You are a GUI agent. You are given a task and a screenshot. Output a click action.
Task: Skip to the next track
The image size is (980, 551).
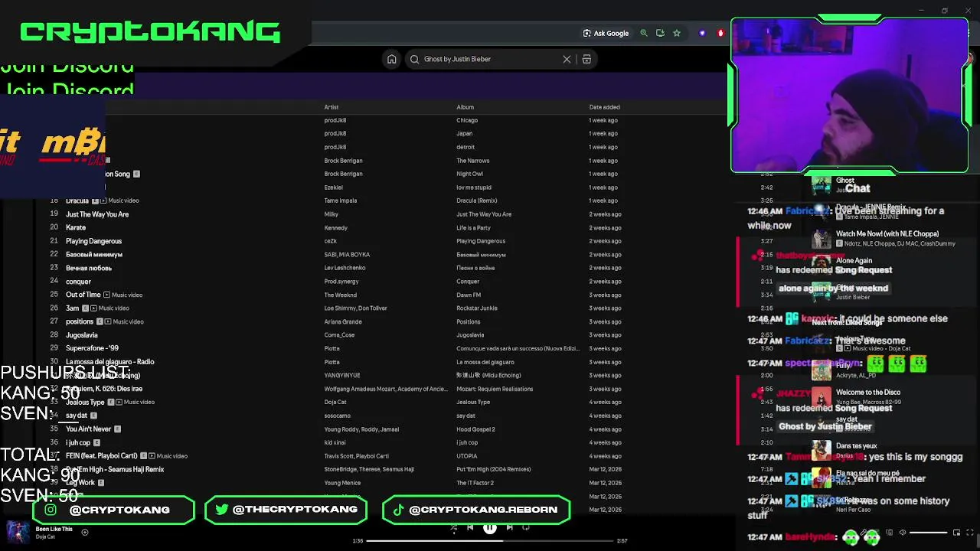509,527
